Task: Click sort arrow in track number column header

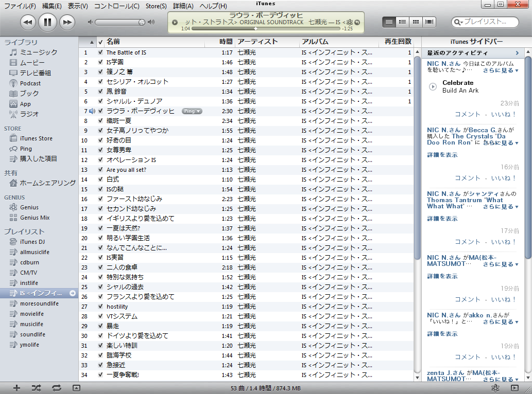Action: click(92, 42)
